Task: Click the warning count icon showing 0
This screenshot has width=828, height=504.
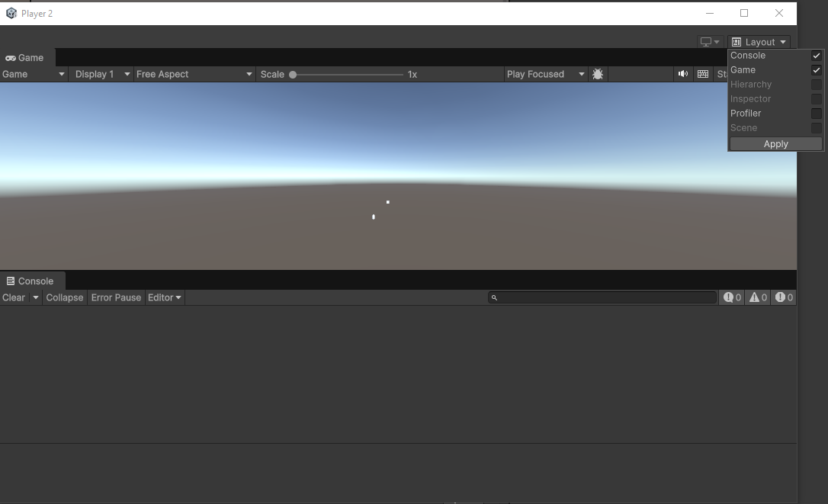Action: click(x=756, y=297)
